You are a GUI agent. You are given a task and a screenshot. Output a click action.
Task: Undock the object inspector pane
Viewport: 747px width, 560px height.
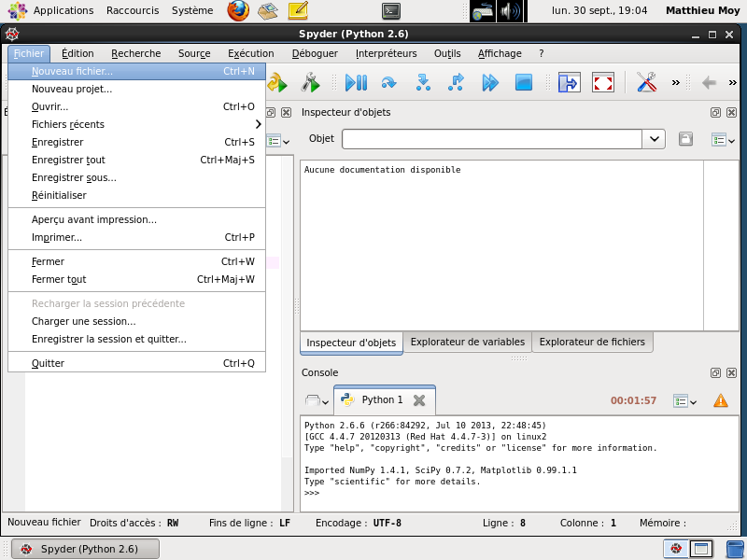[715, 112]
